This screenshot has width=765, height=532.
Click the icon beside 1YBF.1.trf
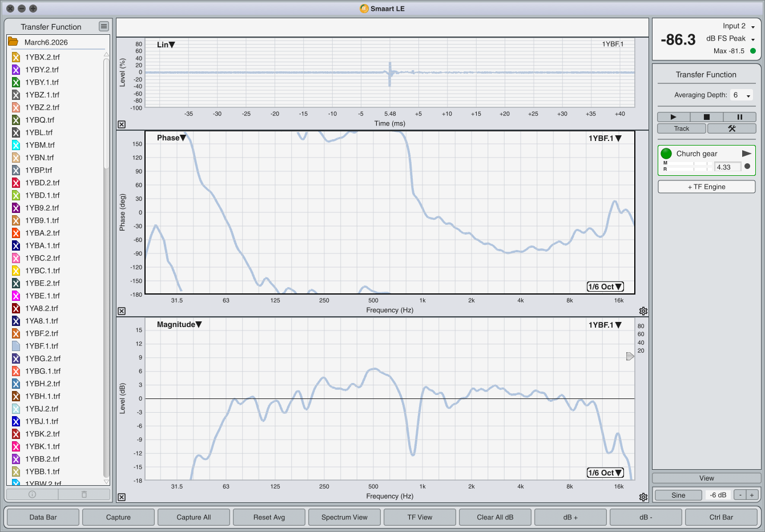pyautogui.click(x=16, y=346)
